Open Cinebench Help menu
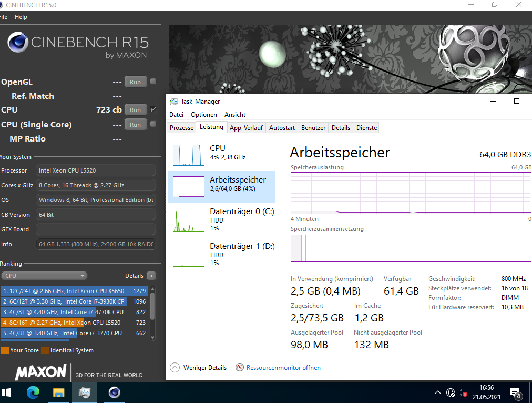This screenshot has height=403, width=532. tap(21, 17)
